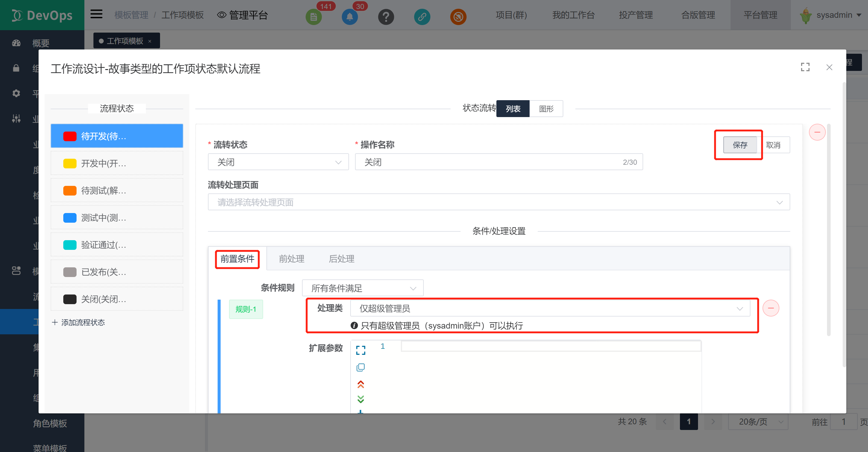Screen dimensions: 868x452
Task: Switch state transition view to 图形
Action: click(x=546, y=109)
